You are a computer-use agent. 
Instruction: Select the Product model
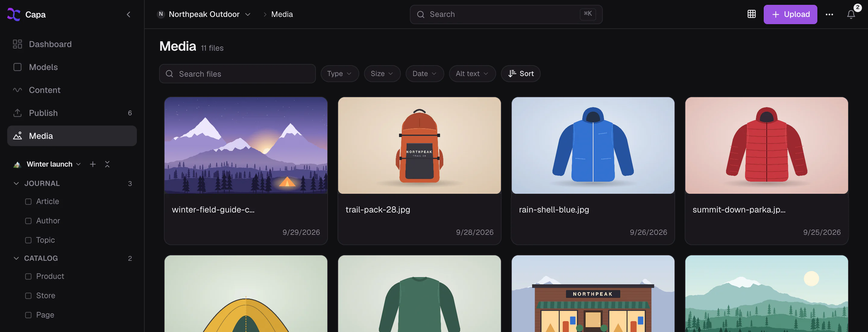point(50,276)
